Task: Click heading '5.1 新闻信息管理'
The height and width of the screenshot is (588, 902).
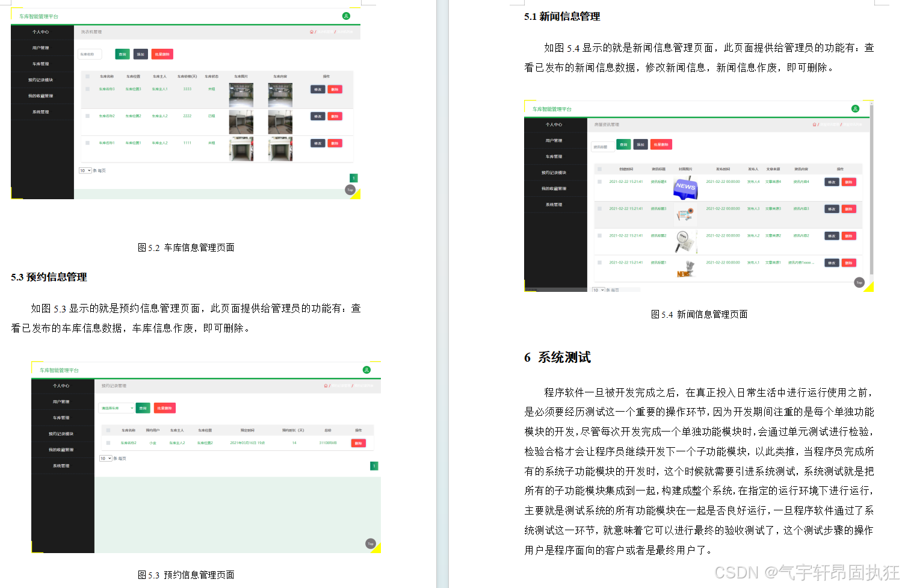Action: [x=562, y=16]
